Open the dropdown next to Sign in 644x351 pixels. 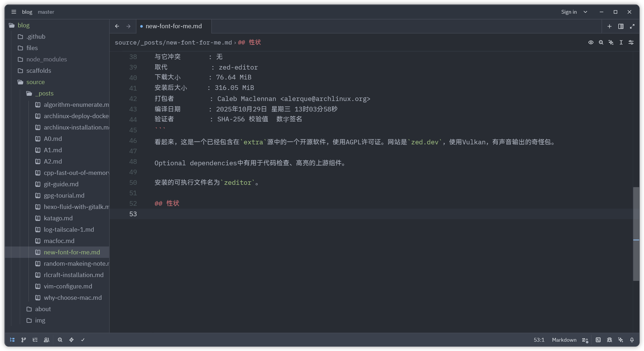pyautogui.click(x=586, y=12)
